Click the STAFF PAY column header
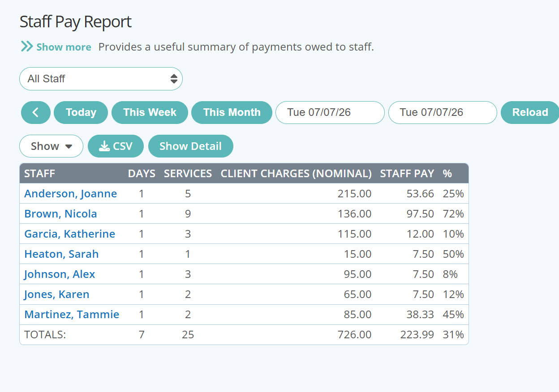Screen dimensions: 559x392 (x=407, y=174)
